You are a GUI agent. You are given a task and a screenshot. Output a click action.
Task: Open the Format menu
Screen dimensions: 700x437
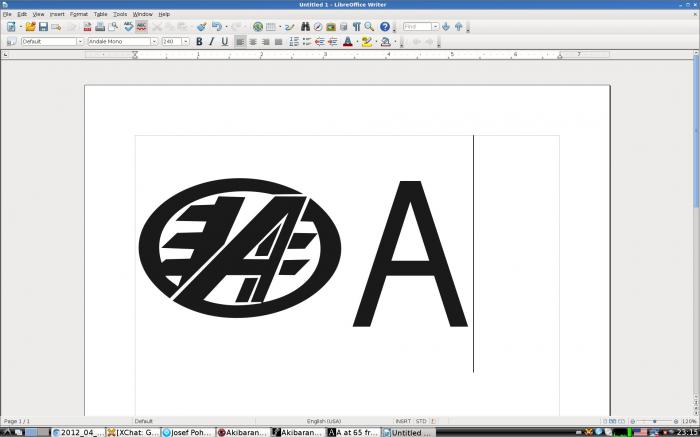point(79,14)
